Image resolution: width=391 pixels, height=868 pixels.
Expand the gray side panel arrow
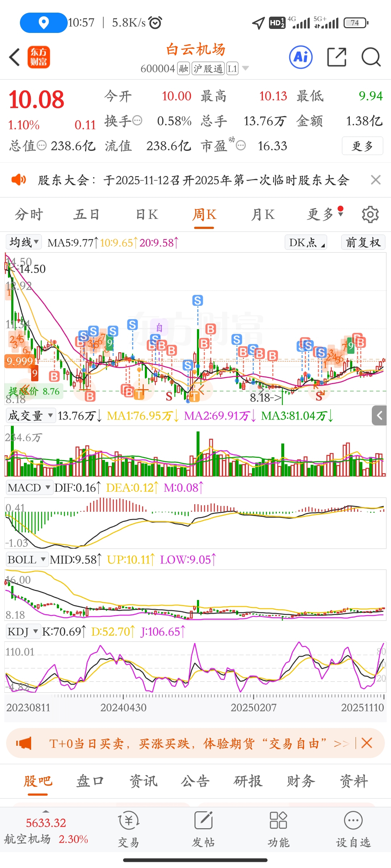(379, 416)
